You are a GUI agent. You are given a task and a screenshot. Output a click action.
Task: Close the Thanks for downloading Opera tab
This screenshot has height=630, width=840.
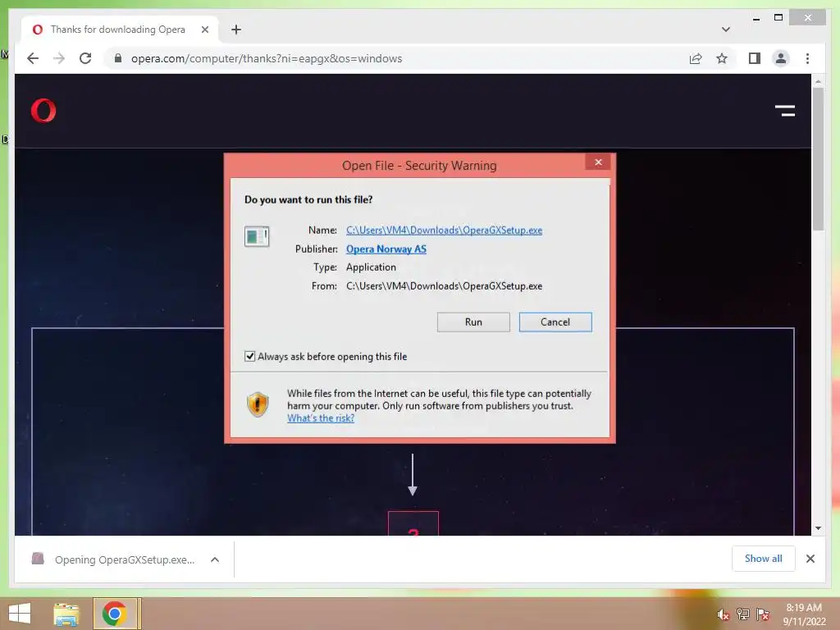[204, 30]
